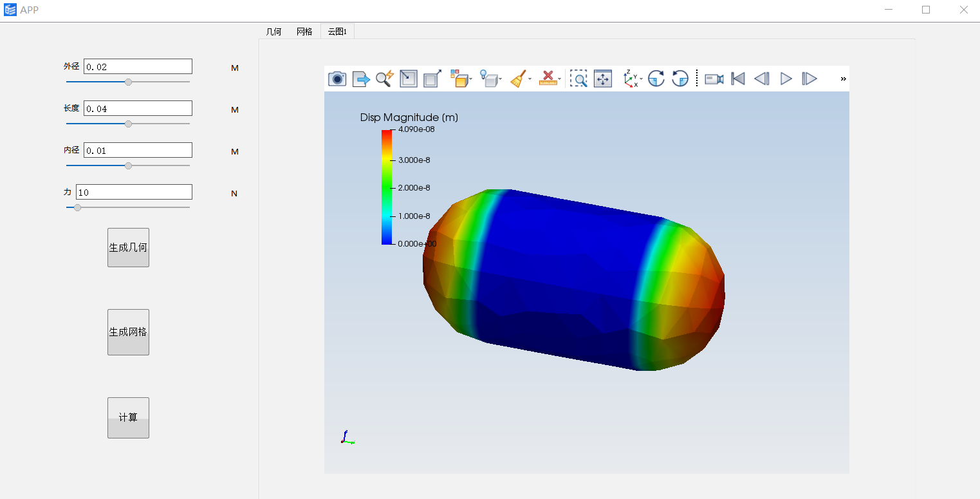Click the 计算 button
This screenshot has width=980, height=499.
[128, 418]
